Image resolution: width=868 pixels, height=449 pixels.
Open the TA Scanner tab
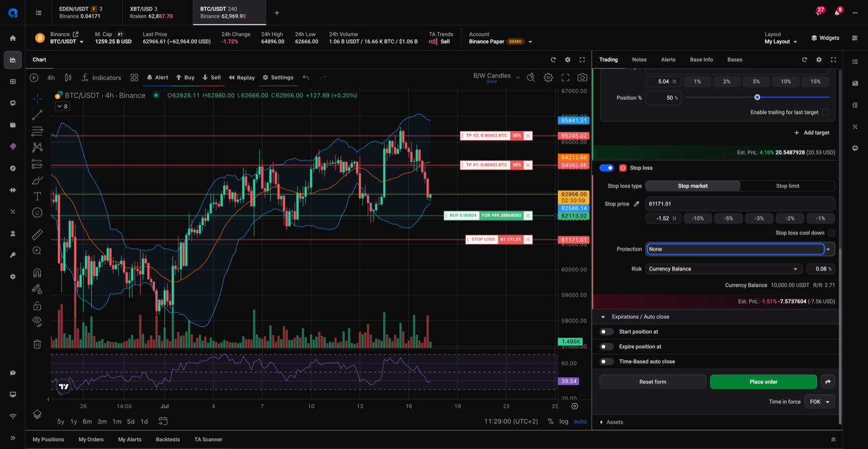(208, 440)
